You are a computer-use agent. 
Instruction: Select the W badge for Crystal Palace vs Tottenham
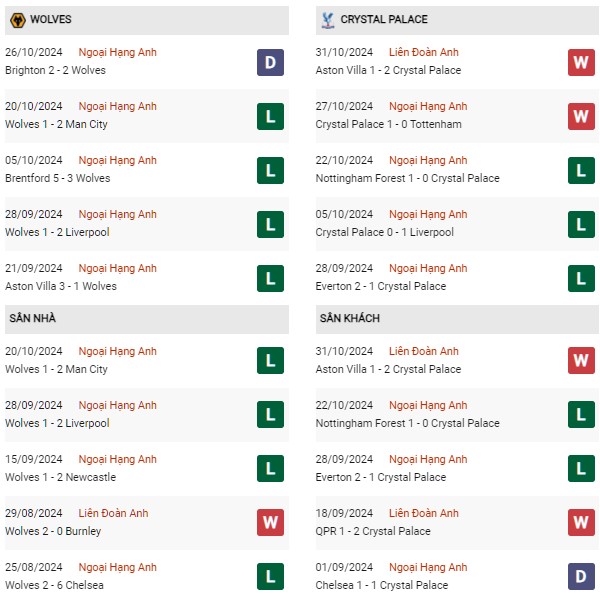tap(581, 116)
